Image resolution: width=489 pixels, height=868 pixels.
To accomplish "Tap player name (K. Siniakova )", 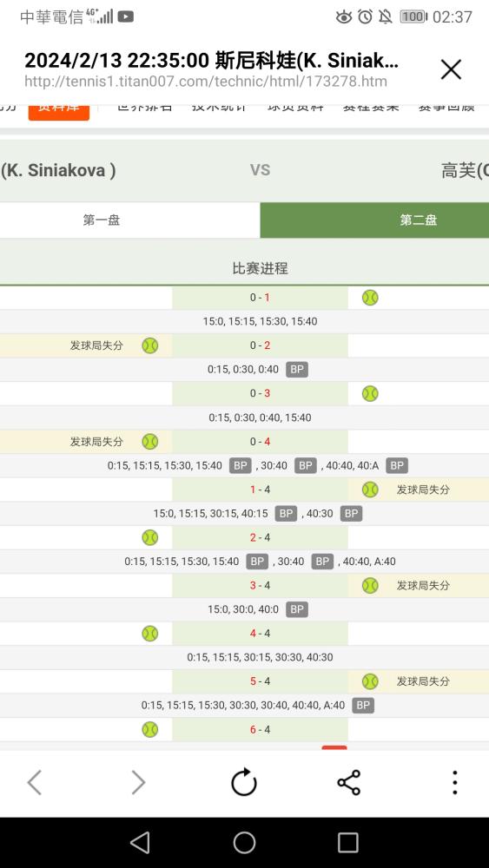I will click(58, 170).
